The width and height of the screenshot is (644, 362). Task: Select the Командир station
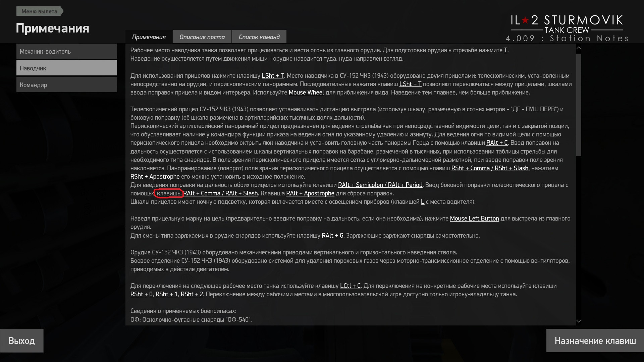click(x=67, y=85)
